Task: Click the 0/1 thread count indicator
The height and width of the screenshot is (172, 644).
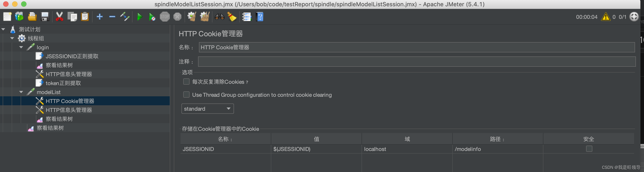Action: pyautogui.click(x=622, y=17)
